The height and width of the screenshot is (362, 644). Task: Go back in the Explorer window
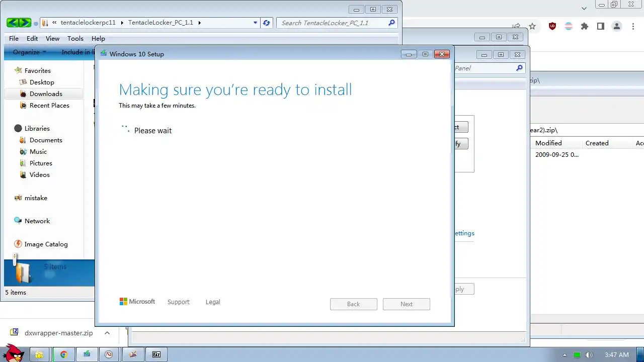(13, 23)
